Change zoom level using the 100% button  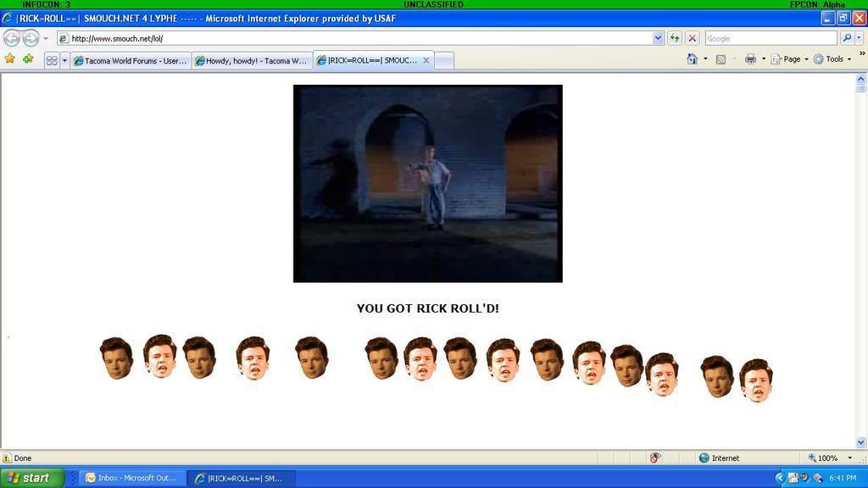point(822,458)
